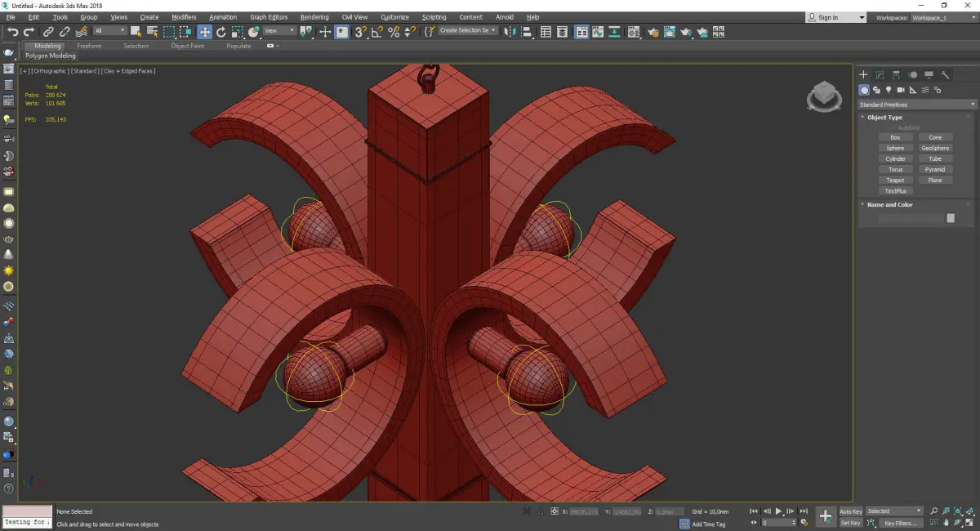Viewport: 980px width, 531px height.
Task: Open Scene Explorer toggle icon
Action: click(x=546, y=32)
